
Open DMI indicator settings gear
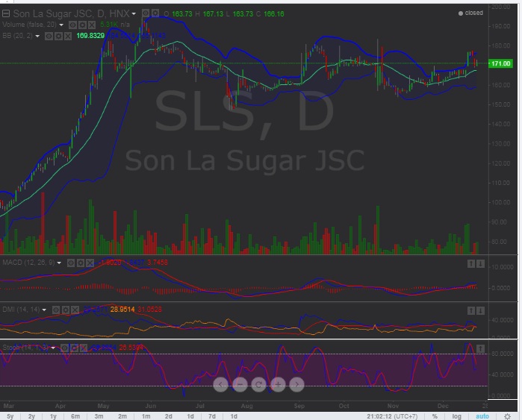pos(66,310)
